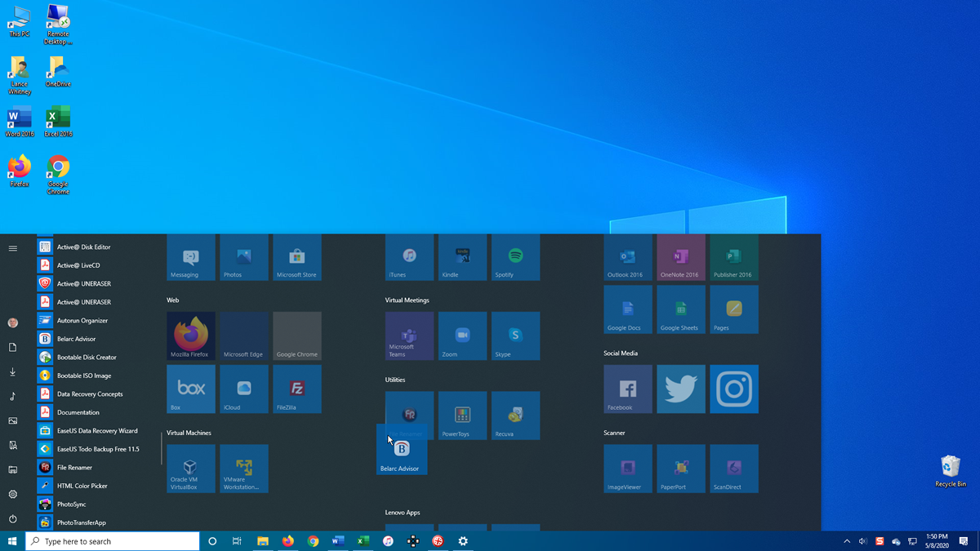This screenshot has height=551, width=980.
Task: Open the Google Docs tile
Action: [628, 309]
